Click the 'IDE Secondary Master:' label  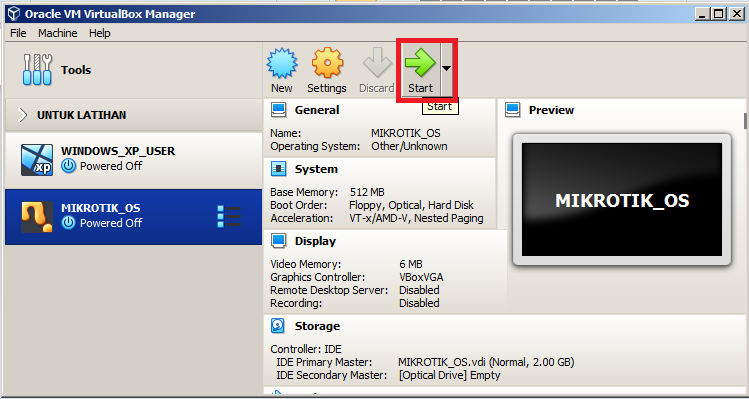point(332,375)
